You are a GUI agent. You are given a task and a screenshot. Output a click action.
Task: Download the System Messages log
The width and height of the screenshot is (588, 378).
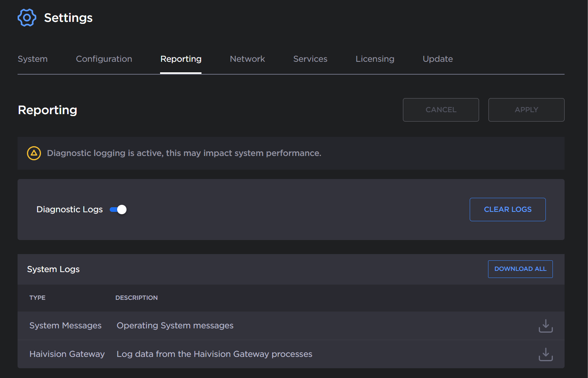[545, 326]
